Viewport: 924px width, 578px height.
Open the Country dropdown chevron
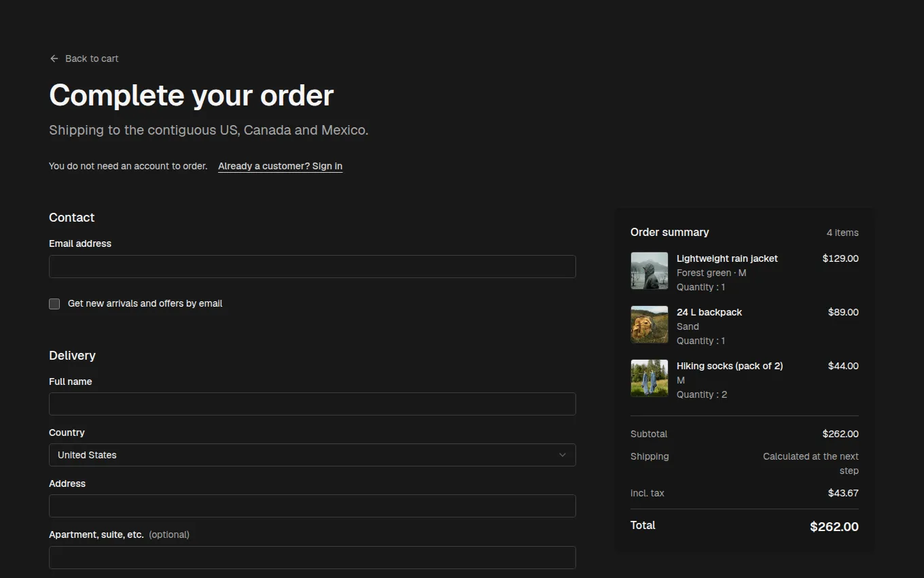click(x=563, y=455)
